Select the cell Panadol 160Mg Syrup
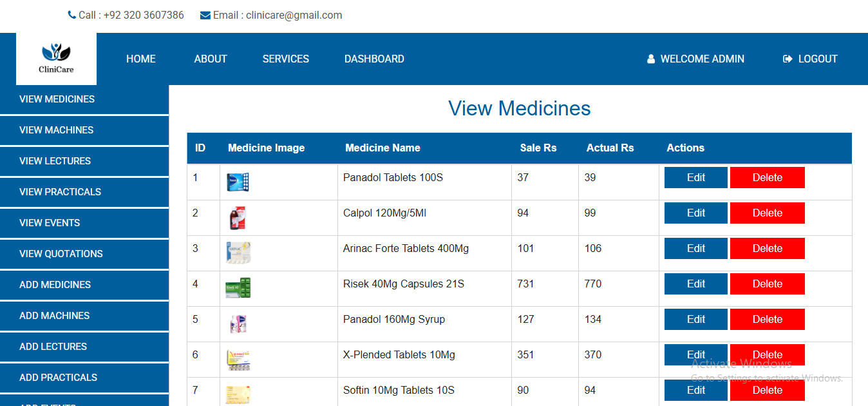This screenshot has height=406, width=868. click(x=394, y=319)
